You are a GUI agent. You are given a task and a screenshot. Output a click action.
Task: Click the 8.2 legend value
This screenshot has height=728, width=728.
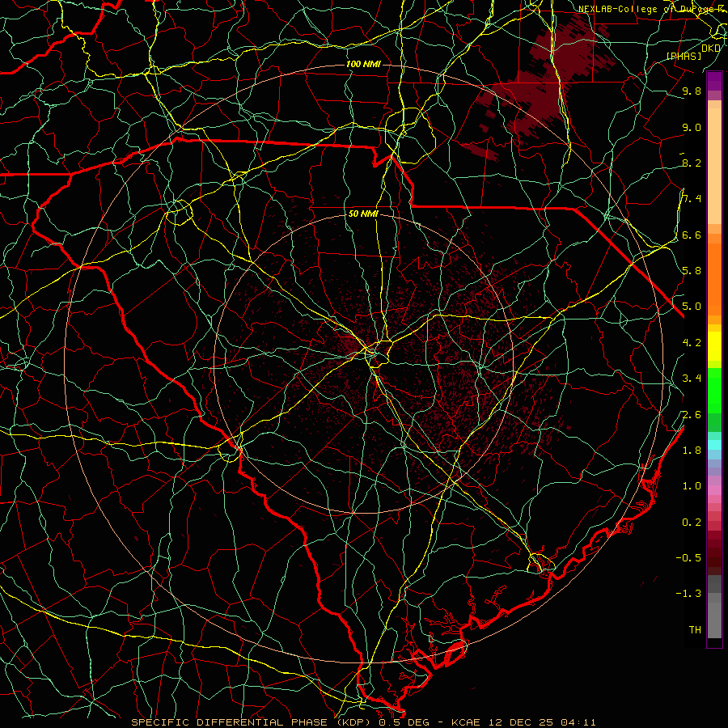coord(692,163)
